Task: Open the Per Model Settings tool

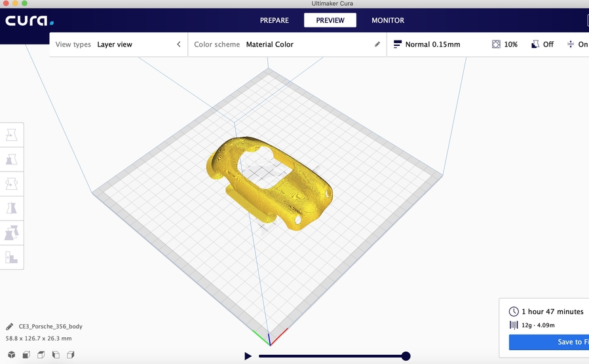Action: coord(12,232)
